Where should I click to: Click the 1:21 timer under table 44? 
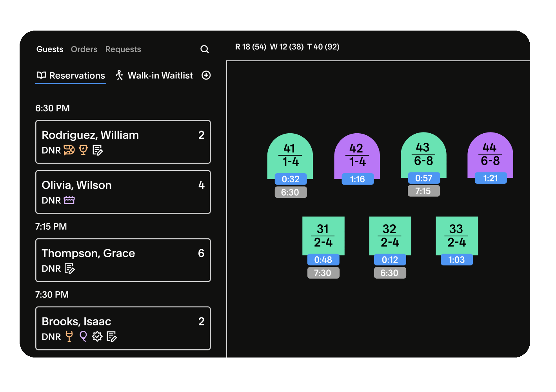491,178
